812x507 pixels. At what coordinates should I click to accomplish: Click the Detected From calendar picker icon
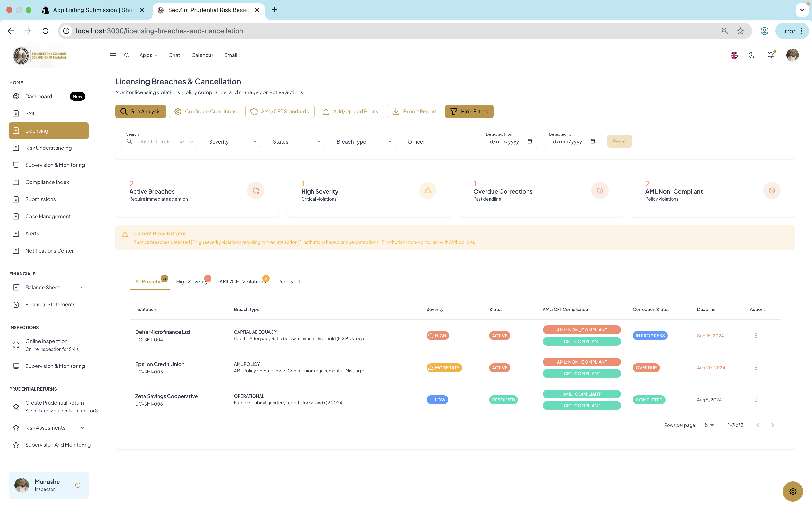pyautogui.click(x=530, y=141)
